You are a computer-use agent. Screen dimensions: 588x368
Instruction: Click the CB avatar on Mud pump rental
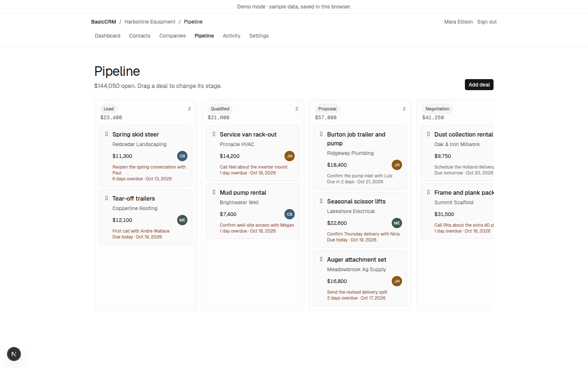tap(290, 214)
